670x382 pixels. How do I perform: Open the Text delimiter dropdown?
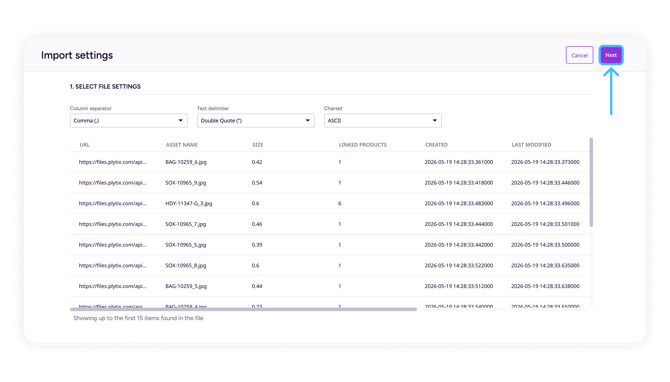256,120
